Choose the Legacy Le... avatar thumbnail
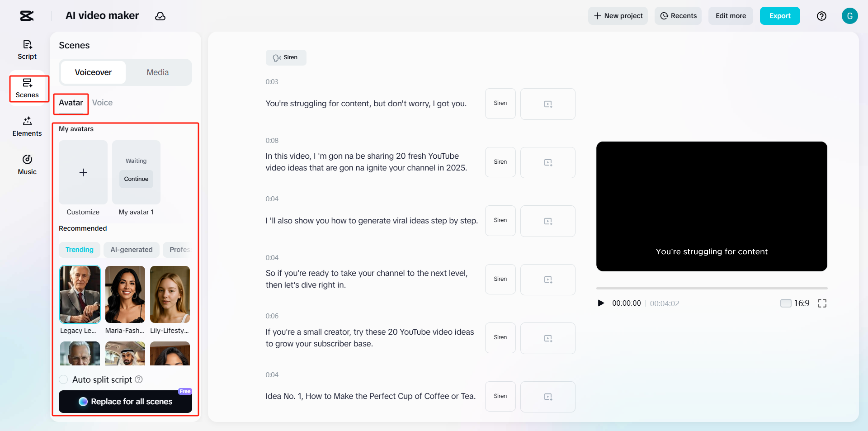This screenshot has height=431, width=868. (80, 294)
